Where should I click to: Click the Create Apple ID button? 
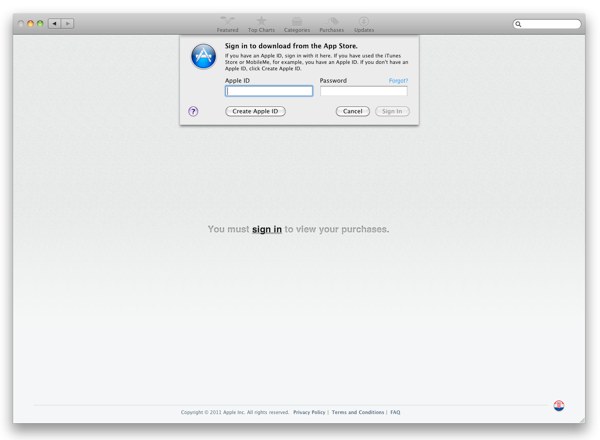(255, 111)
